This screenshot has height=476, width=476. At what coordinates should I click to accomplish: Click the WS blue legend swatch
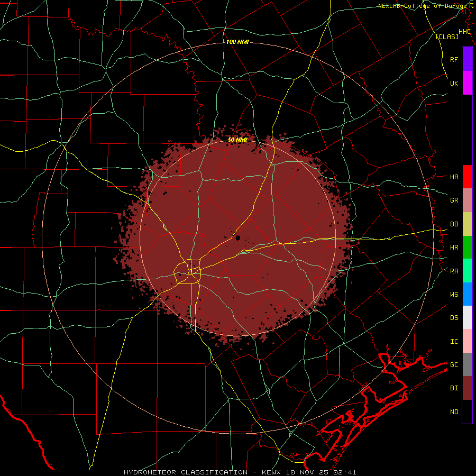tap(467, 294)
